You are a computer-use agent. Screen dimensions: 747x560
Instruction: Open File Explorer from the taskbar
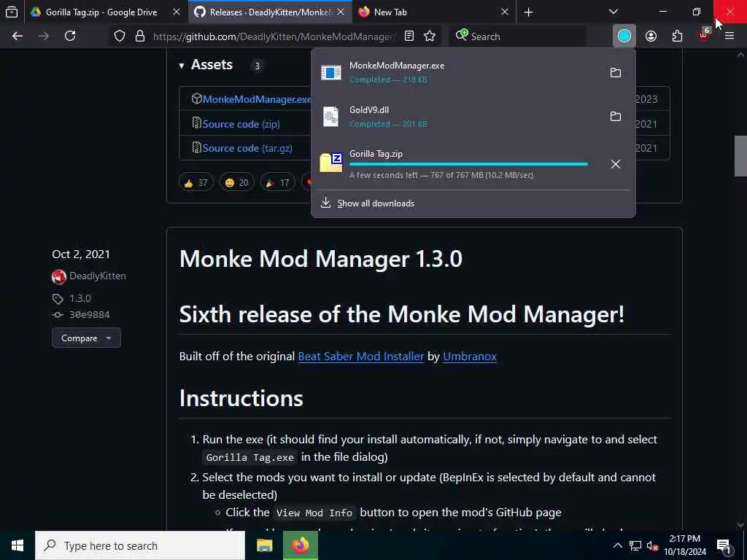[264, 545]
